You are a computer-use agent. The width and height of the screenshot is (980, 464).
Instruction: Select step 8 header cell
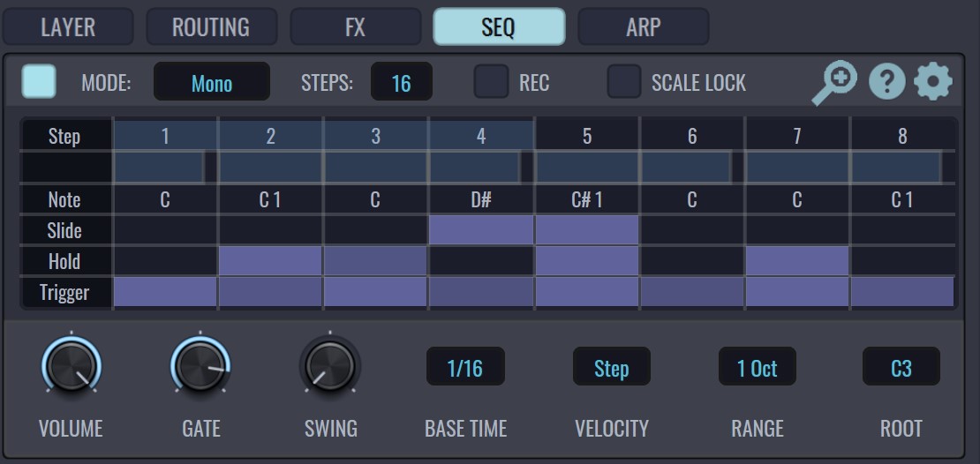[902, 136]
